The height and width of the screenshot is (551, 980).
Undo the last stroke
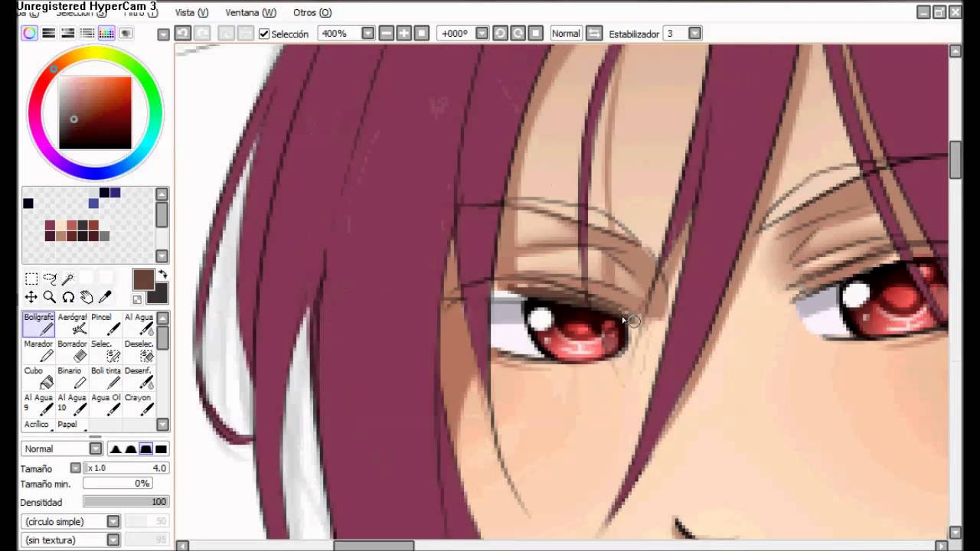point(182,33)
